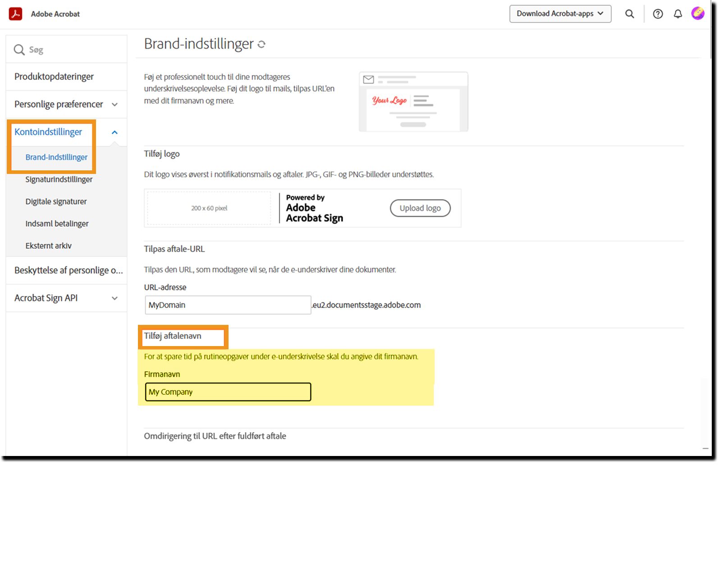Select Brand-indstillinger in the sidebar
728x570 pixels.
click(x=56, y=157)
